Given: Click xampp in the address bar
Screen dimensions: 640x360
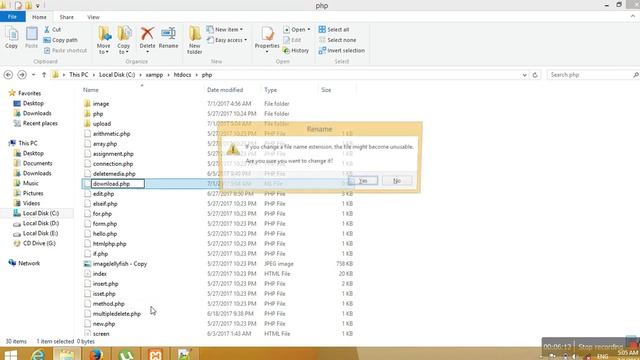Looking at the screenshot, I should tap(154, 75).
